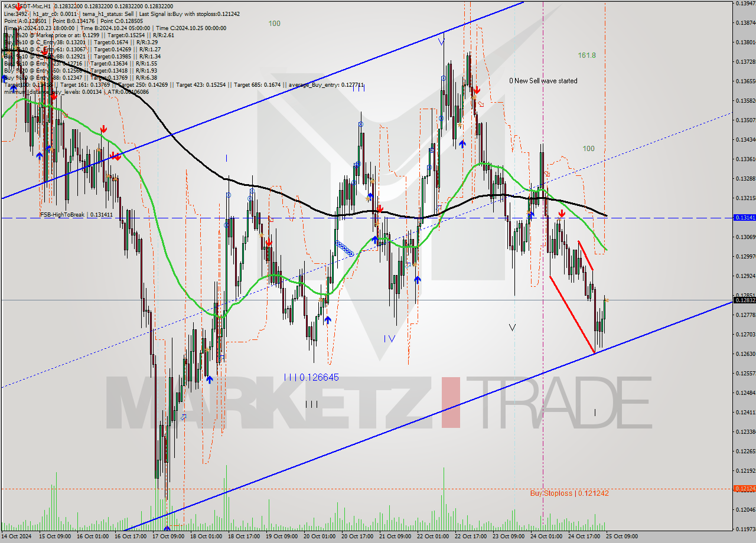Viewport: 756px width, 543px height.
Task: Click the '18 Oct 17:00' time label
Action: click(x=244, y=537)
